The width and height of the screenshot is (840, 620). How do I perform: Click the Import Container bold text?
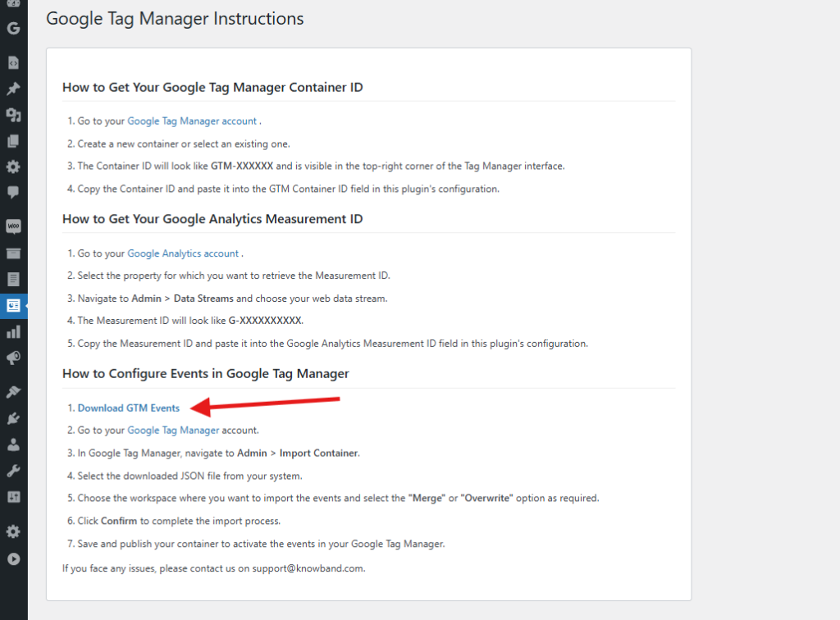click(x=319, y=453)
